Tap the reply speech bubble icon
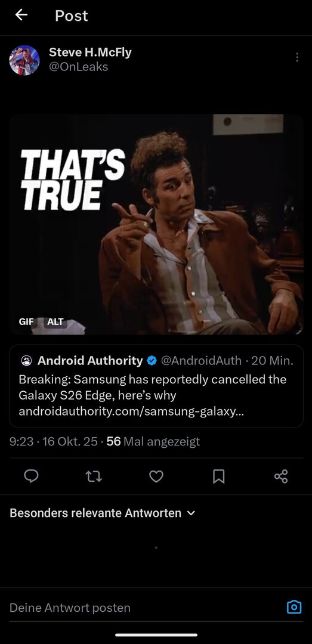This screenshot has width=312, height=644. pyautogui.click(x=31, y=476)
